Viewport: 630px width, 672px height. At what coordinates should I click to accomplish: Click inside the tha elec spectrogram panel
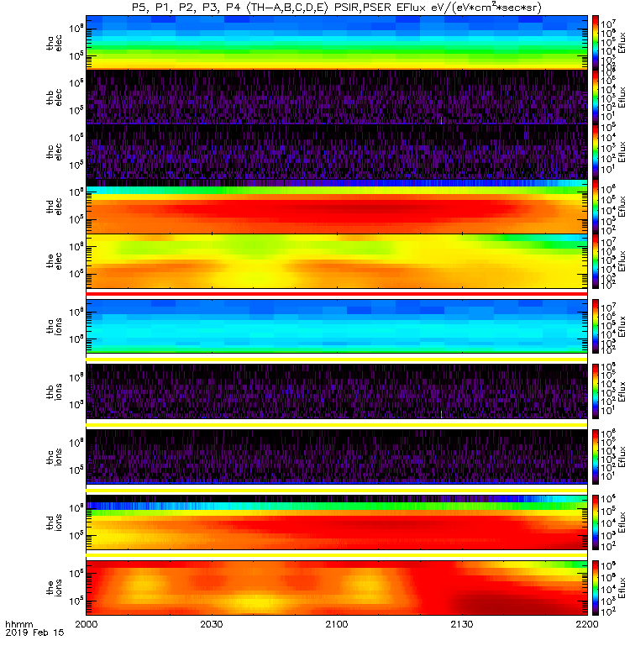(x=337, y=43)
